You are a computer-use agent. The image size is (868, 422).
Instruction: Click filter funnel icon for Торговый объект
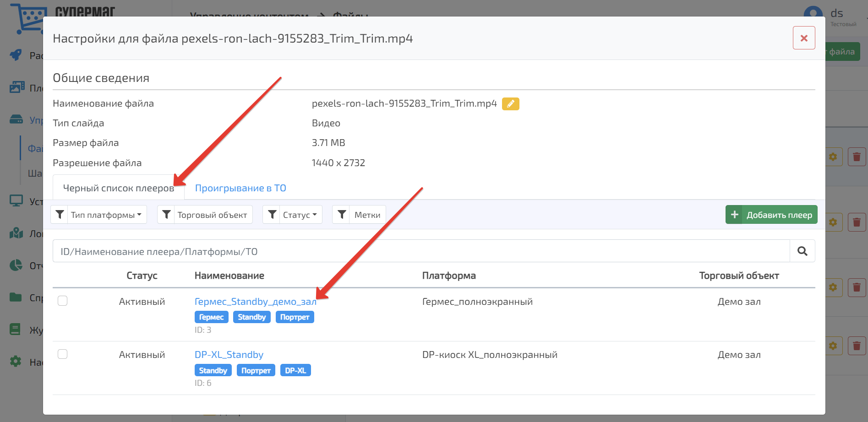click(x=166, y=215)
